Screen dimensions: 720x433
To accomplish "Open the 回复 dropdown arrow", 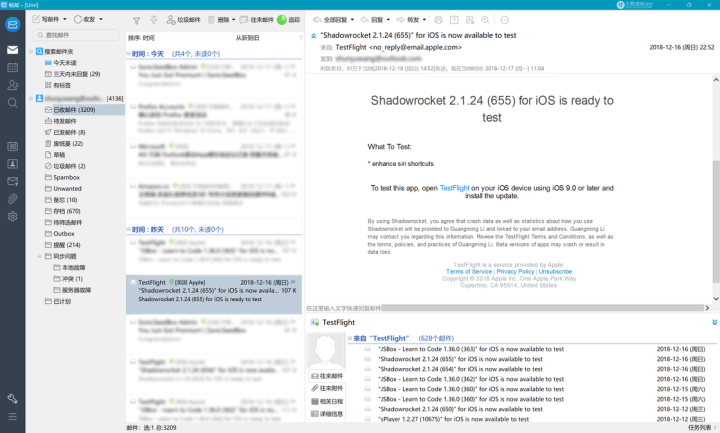I will (388, 20).
